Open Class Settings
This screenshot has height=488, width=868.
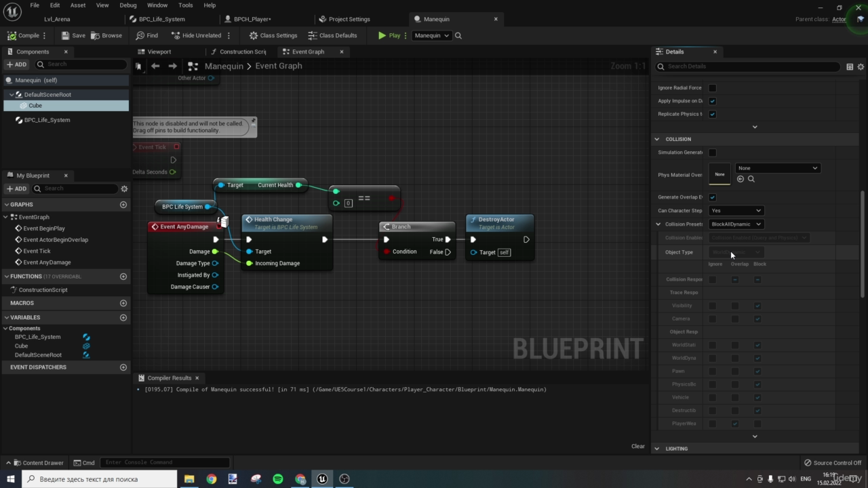273,35
